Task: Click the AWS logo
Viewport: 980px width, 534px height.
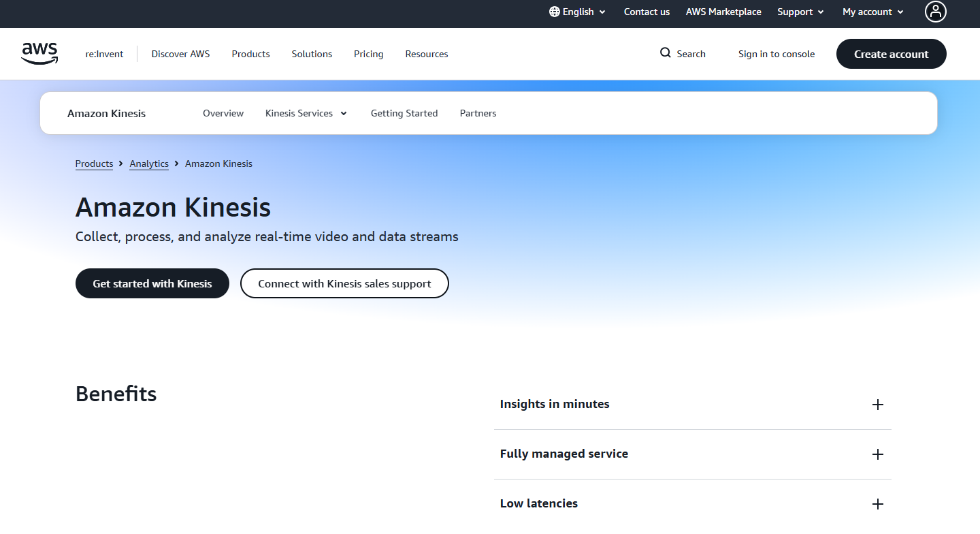Action: [x=39, y=54]
